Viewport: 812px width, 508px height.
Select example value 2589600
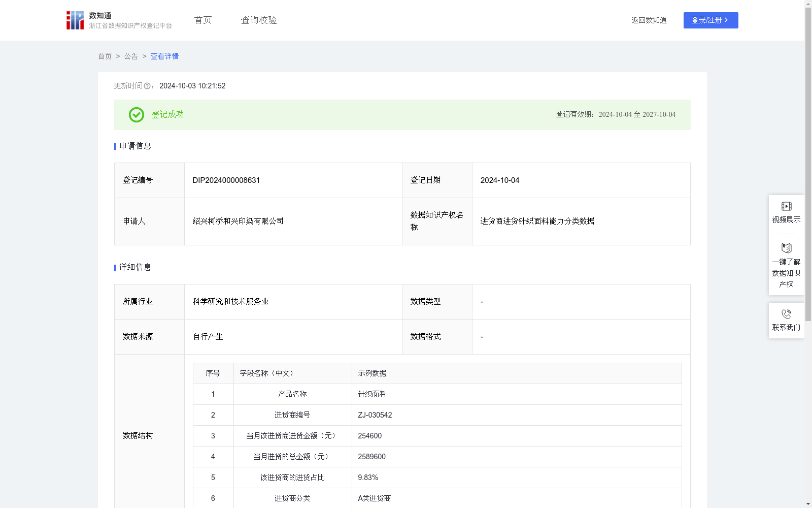(372, 457)
